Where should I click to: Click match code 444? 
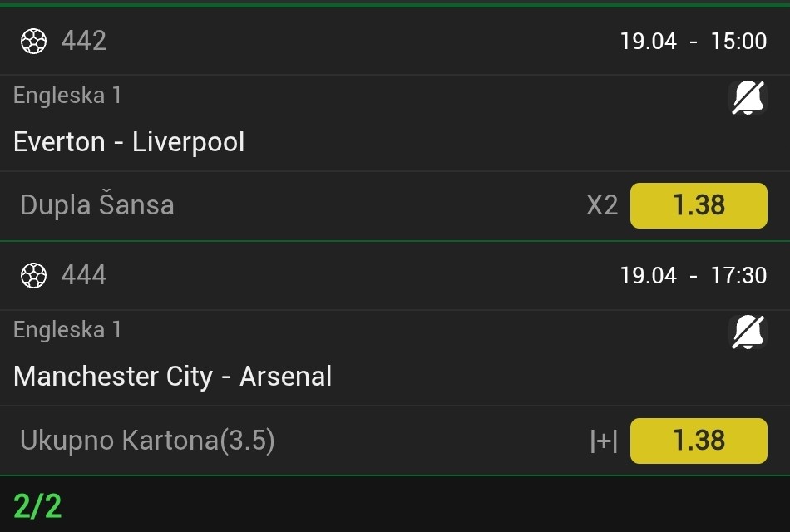(x=84, y=275)
